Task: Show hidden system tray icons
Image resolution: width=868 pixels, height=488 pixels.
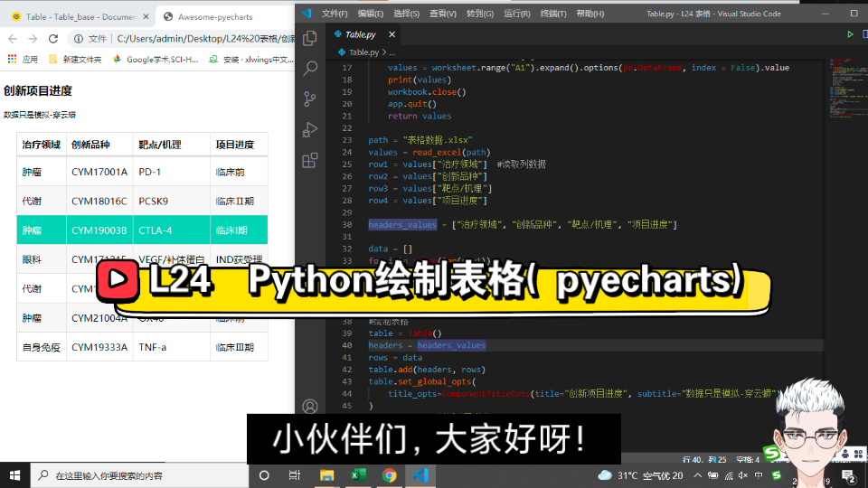Action: point(697,475)
